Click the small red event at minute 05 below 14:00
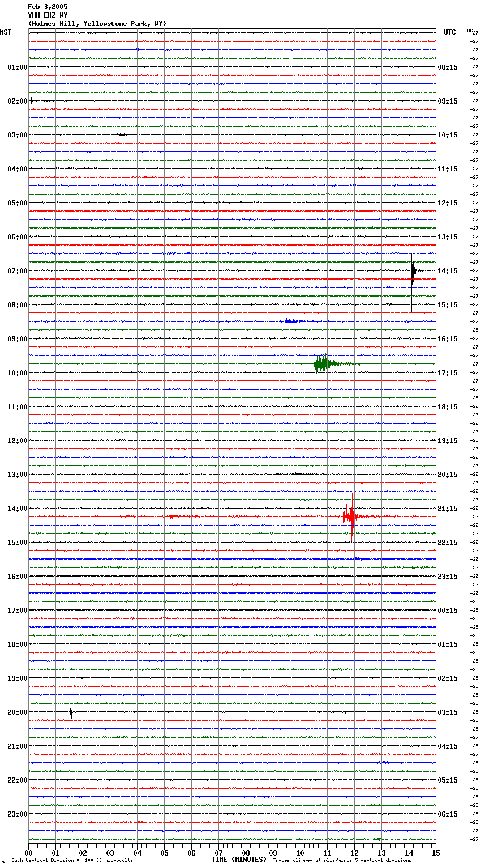 172,517
